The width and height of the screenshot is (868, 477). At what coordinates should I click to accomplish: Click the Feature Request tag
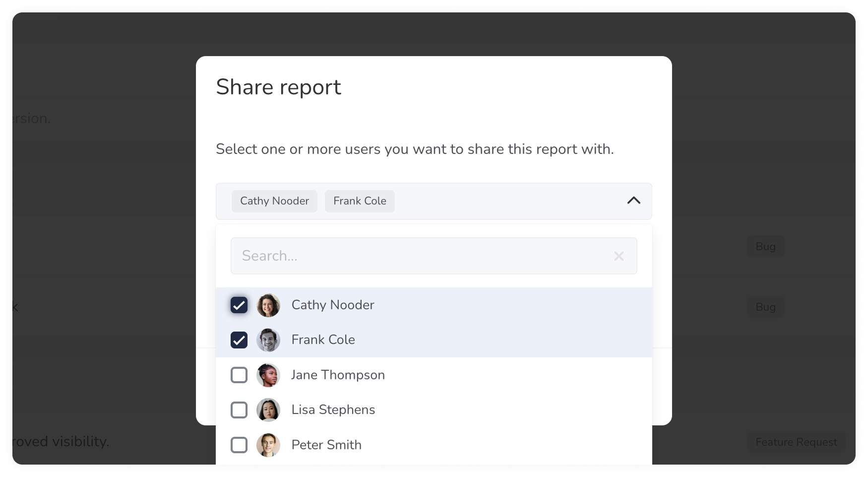(796, 442)
